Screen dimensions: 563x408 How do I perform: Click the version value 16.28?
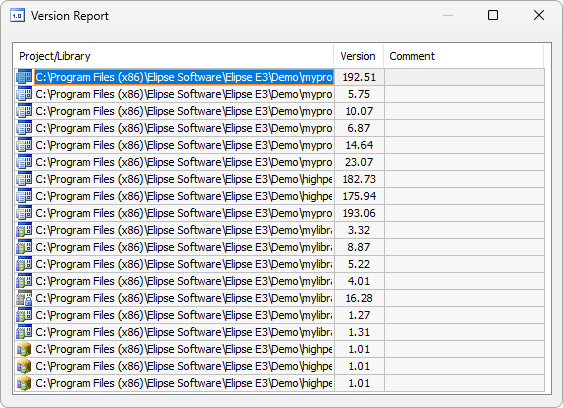[359, 298]
